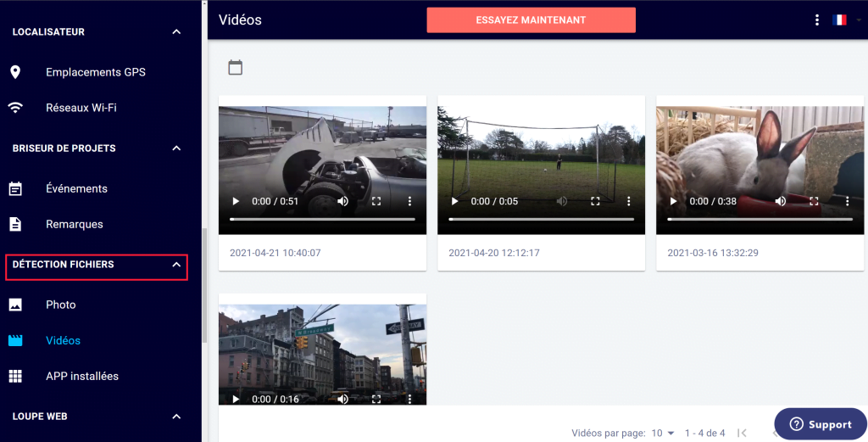The height and width of the screenshot is (442, 868).
Task: Click the GPS location pin icon
Action: [15, 72]
